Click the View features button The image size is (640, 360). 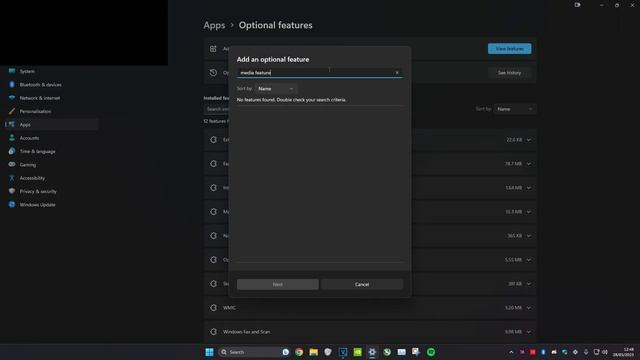(x=509, y=49)
